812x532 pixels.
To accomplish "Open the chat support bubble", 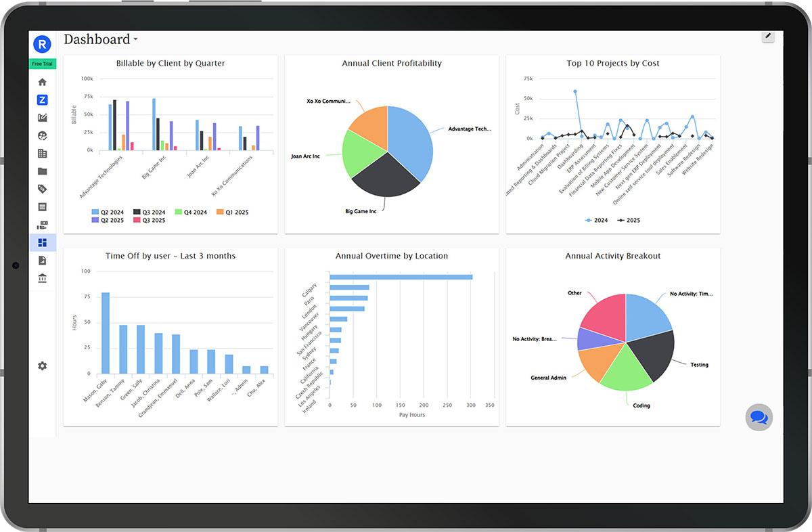I will 759,417.
